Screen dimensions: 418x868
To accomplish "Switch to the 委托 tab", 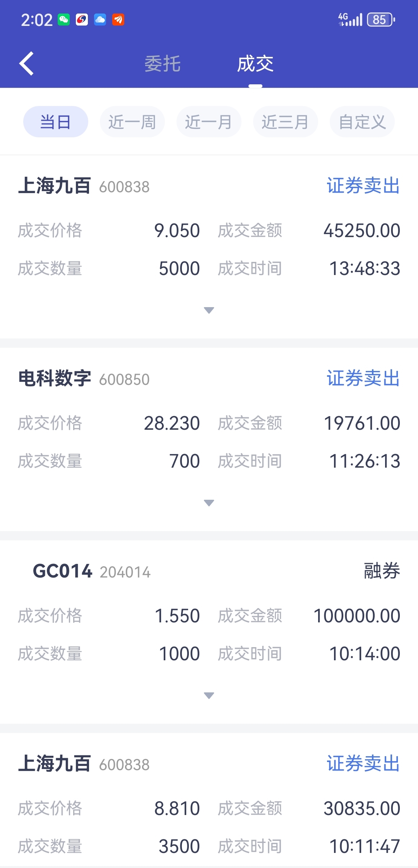I will [x=163, y=64].
